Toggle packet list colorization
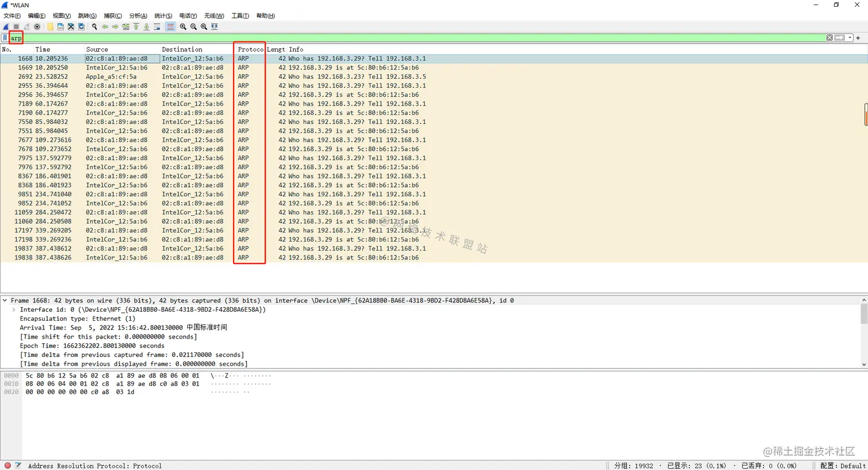This screenshot has height=470, width=868. pyautogui.click(x=170, y=26)
